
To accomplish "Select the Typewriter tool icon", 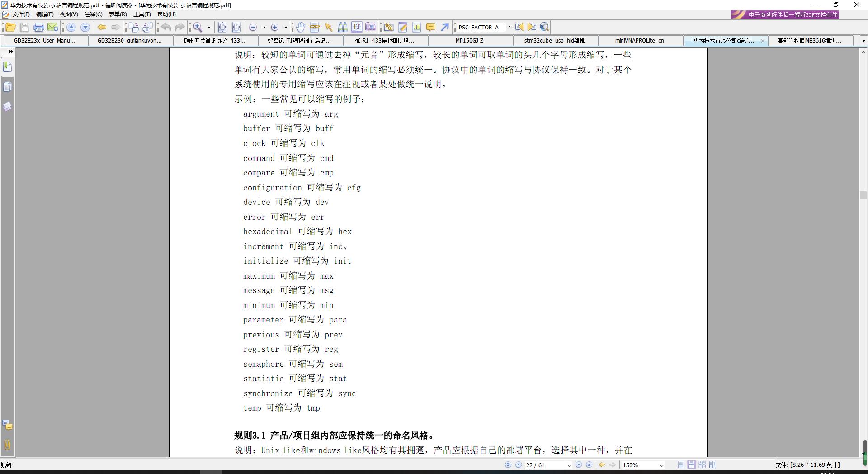I will 416,27.
